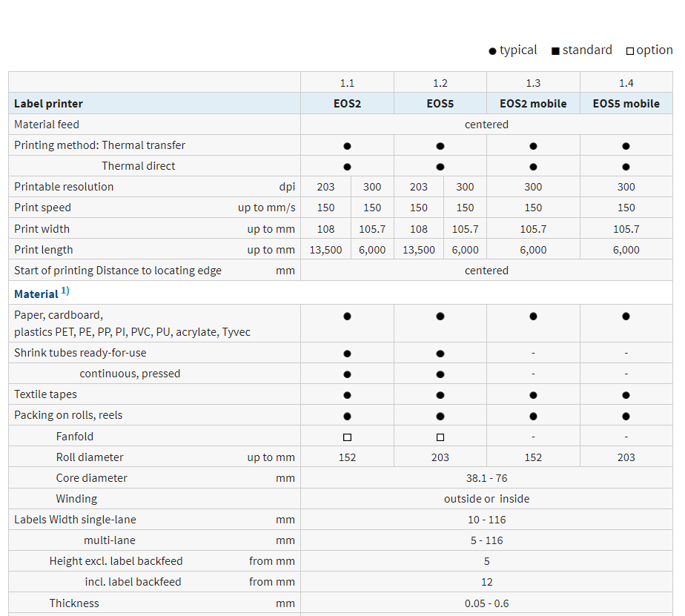685x616 pixels.
Task: Click Paper, cardboard dot under EOS2
Action: [x=347, y=317]
